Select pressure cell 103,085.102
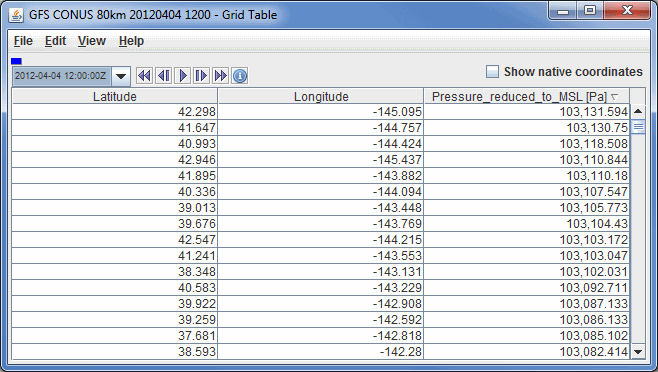The image size is (658, 372). [x=527, y=335]
